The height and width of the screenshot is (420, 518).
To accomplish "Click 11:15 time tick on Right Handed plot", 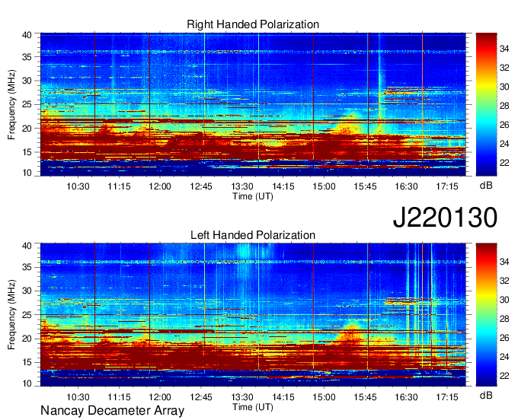I will (x=119, y=186).
